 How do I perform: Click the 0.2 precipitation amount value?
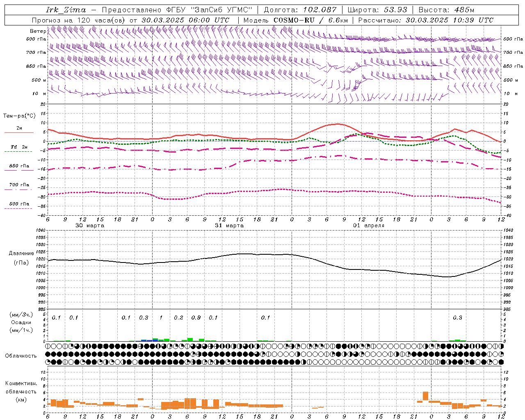pos(178,318)
